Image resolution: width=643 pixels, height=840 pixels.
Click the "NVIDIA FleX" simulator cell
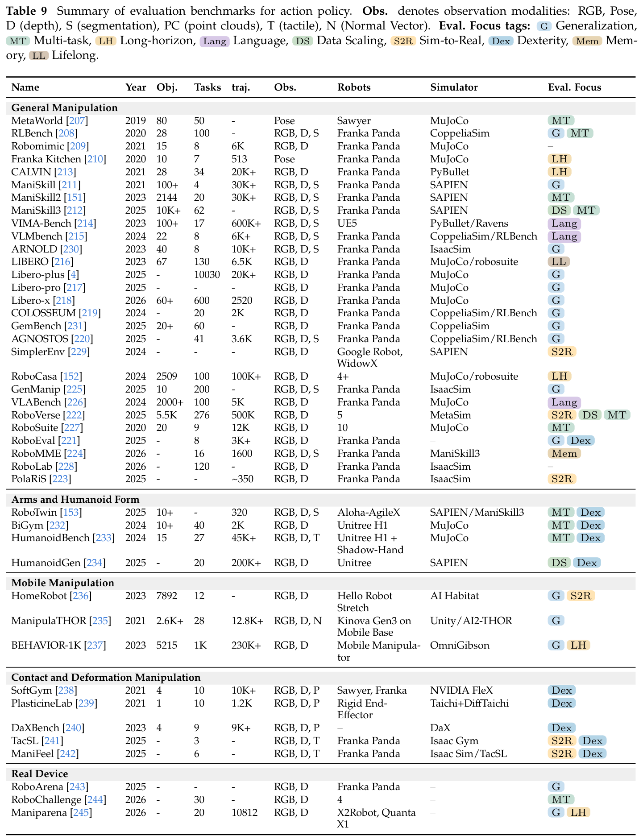(461, 691)
